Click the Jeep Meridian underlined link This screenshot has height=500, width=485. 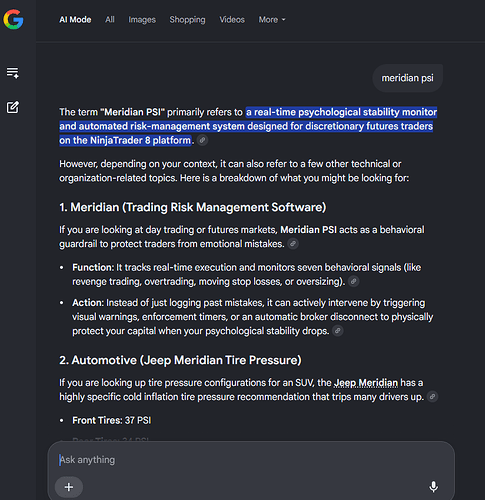366,383
